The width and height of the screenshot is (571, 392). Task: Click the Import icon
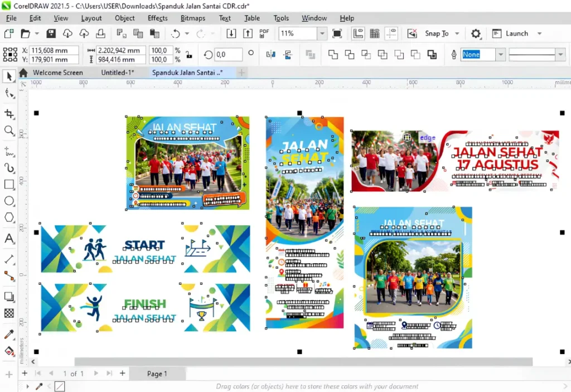[x=231, y=33]
